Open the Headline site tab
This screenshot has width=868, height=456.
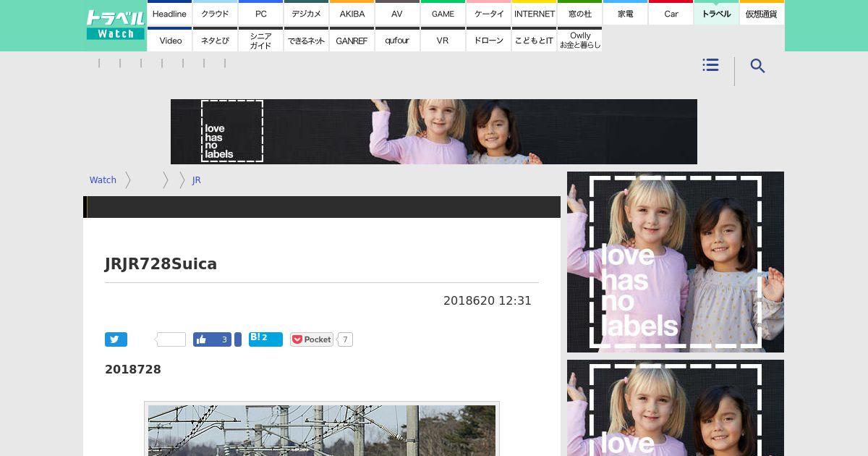coord(169,13)
